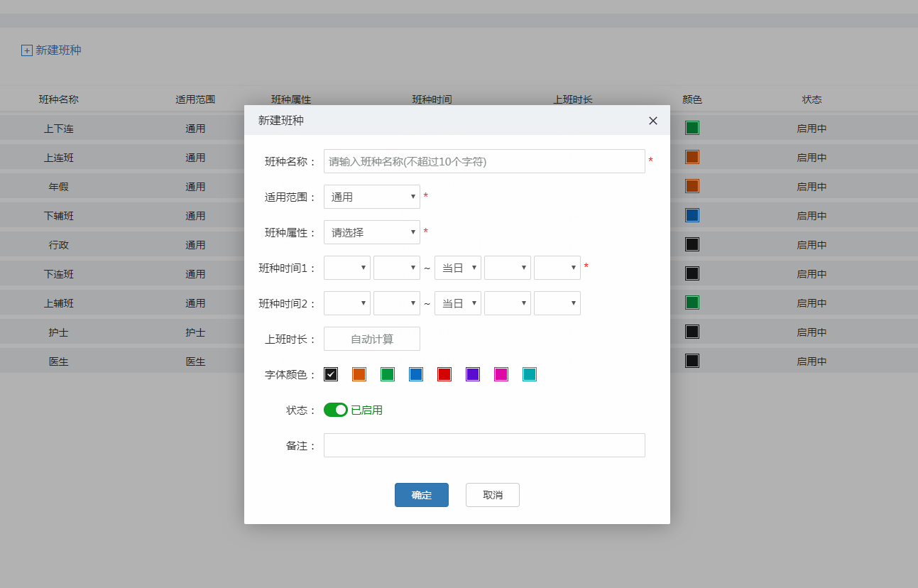Choose the green font color swatch
Screen dimensions: 918x588
(x=388, y=374)
